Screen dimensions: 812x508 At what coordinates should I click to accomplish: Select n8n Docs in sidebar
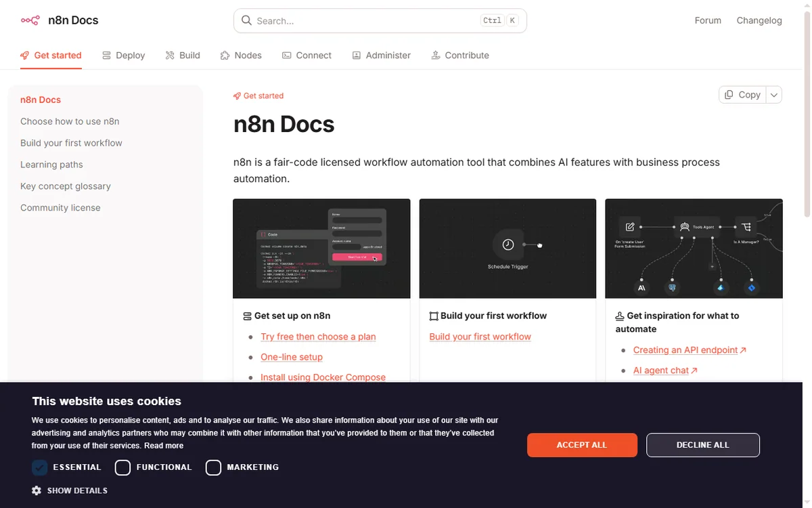41,100
